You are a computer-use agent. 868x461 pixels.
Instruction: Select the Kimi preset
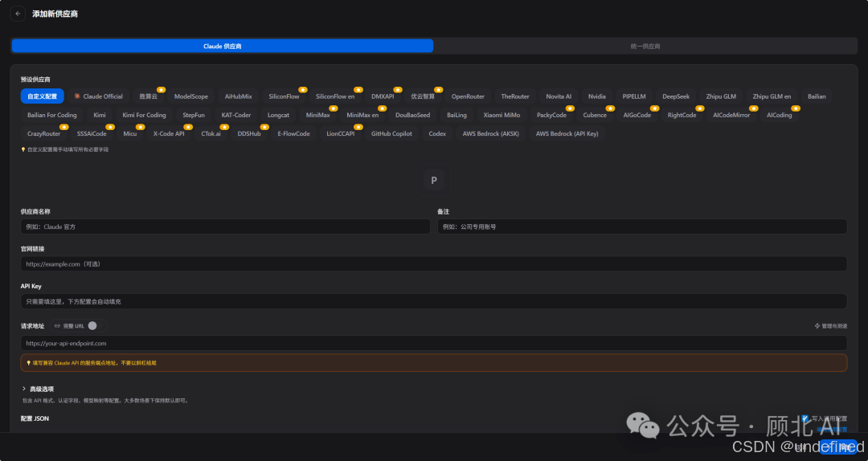coord(100,115)
